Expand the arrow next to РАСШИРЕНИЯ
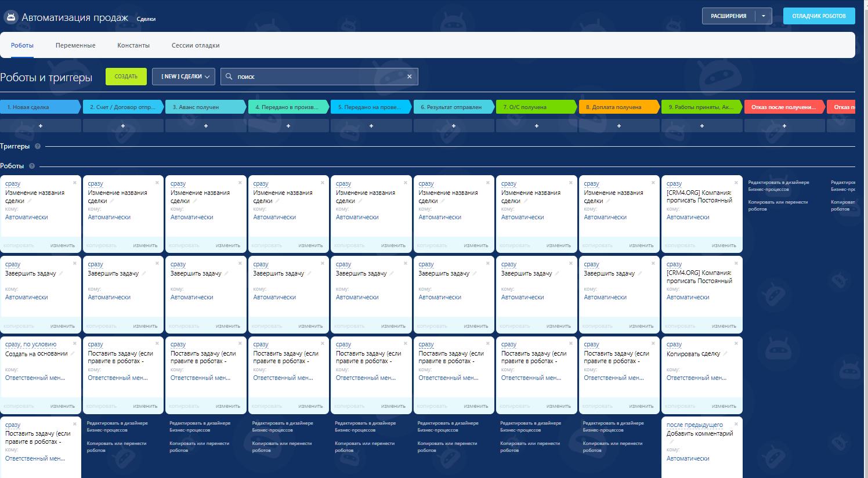Image resolution: width=868 pixels, height=478 pixels. [x=764, y=16]
